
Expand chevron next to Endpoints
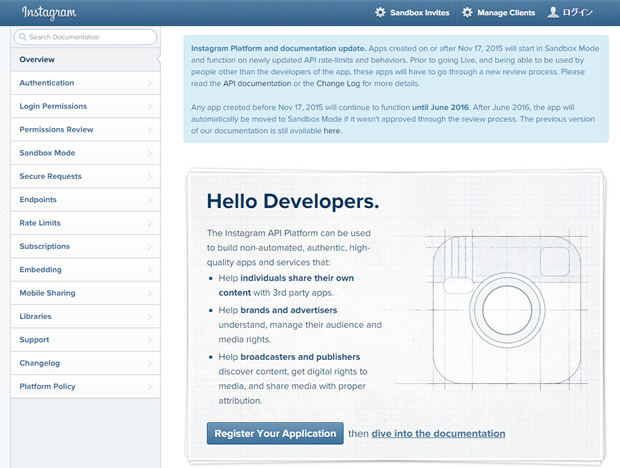(x=150, y=200)
